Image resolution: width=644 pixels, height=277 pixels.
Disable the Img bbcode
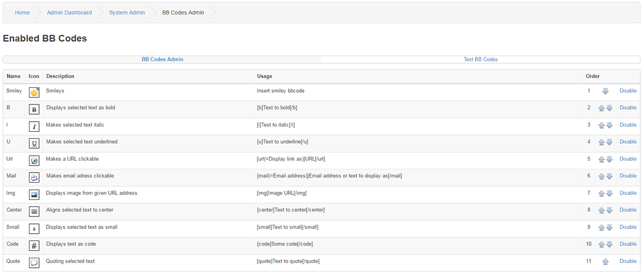(x=628, y=193)
